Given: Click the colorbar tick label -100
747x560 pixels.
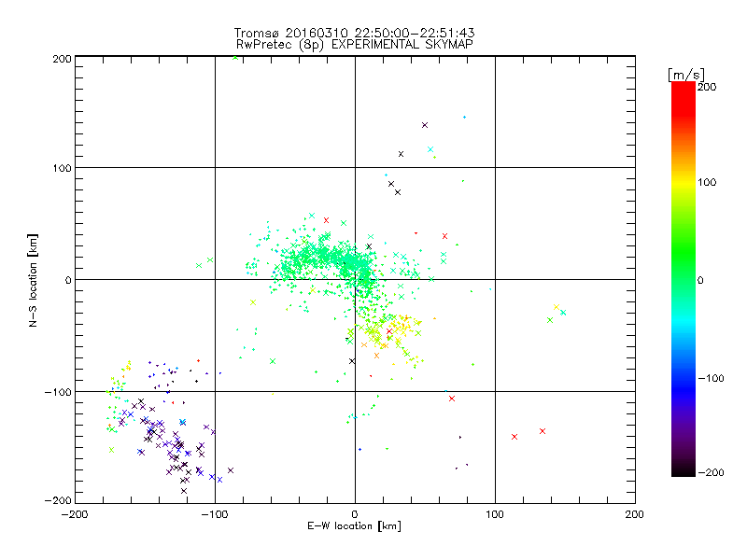Looking at the screenshot, I should point(711,378).
